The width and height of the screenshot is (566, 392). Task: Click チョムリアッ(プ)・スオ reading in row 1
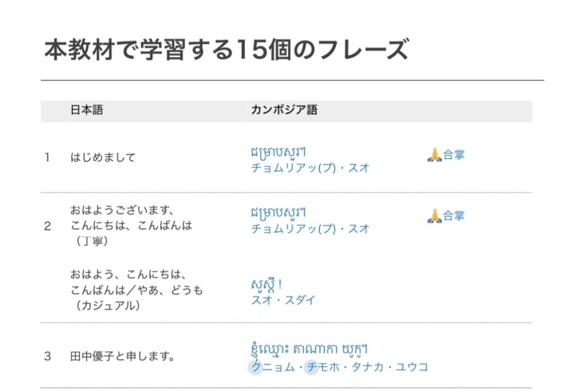(x=310, y=168)
